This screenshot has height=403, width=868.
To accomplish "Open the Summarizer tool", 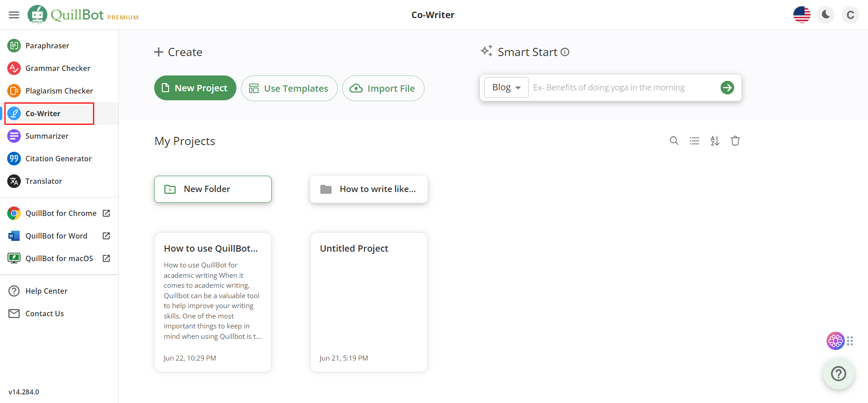I will tap(59, 136).
